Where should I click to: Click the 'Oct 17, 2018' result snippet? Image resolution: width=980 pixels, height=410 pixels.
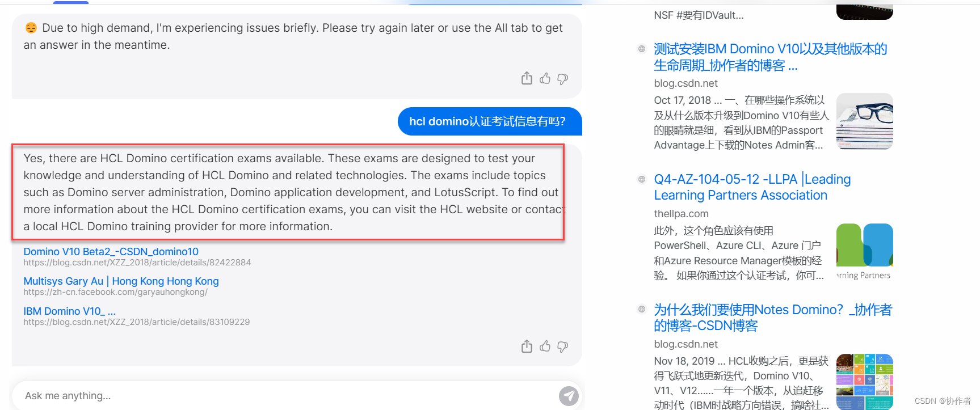tap(741, 122)
